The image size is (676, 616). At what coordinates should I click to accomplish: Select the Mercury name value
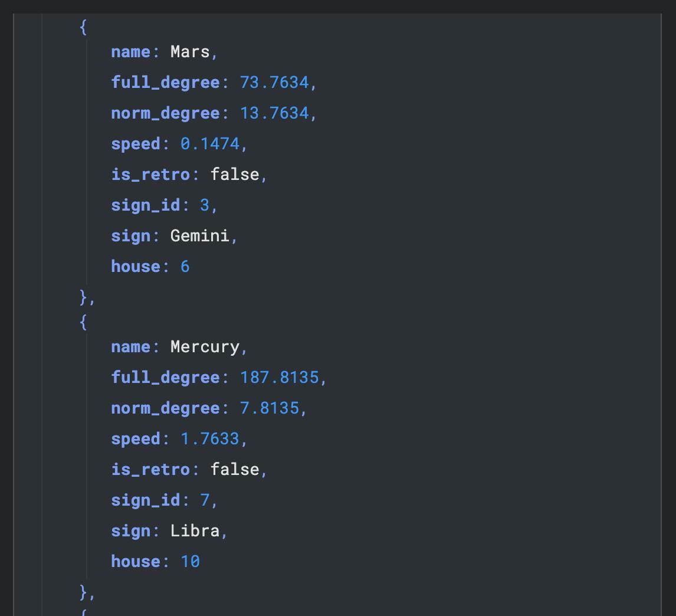pos(205,347)
